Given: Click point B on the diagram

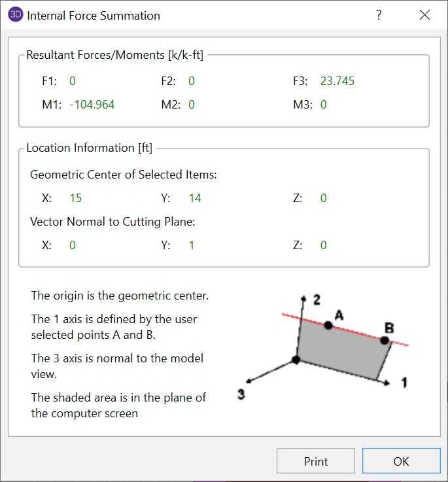Looking at the screenshot, I should click(385, 339).
